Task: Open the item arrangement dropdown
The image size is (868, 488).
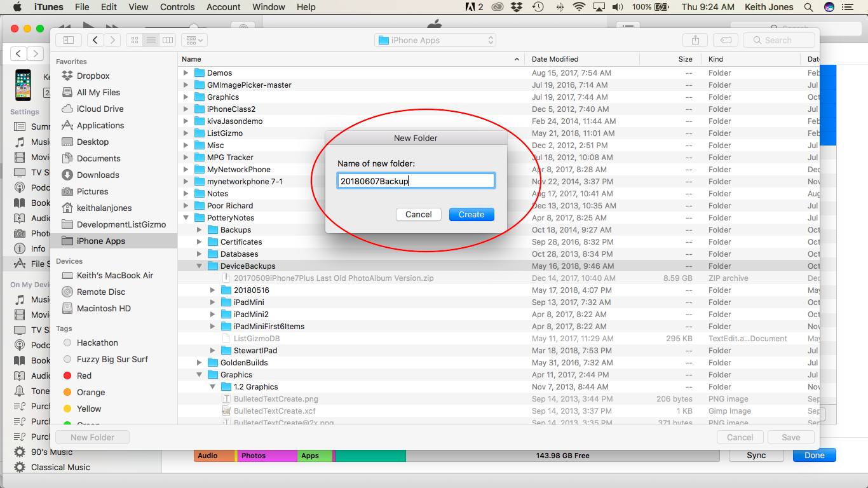Action: point(194,40)
